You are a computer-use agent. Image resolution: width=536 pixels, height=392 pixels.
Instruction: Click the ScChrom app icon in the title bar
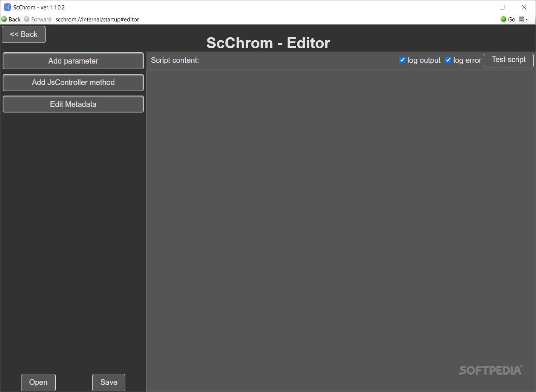(x=7, y=7)
